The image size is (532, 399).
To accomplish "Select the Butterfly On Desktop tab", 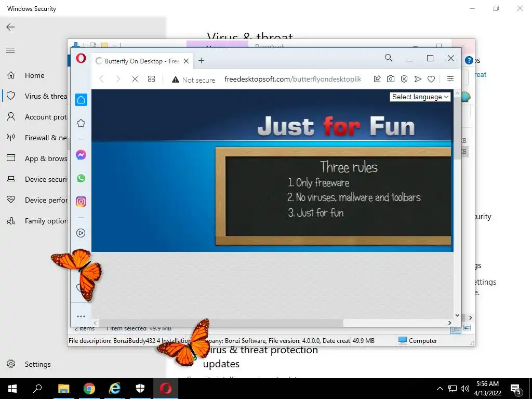I will pyautogui.click(x=142, y=61).
